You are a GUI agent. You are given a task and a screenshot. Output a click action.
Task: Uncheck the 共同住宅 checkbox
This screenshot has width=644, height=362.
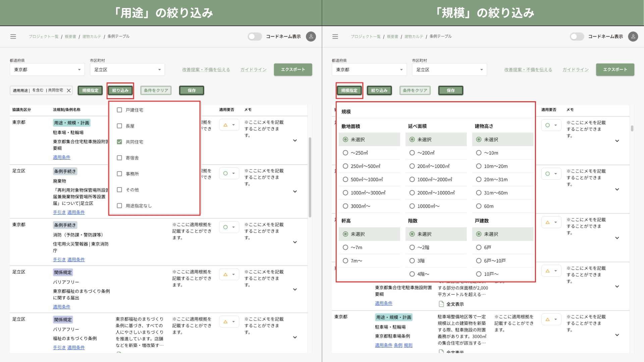coord(119,142)
